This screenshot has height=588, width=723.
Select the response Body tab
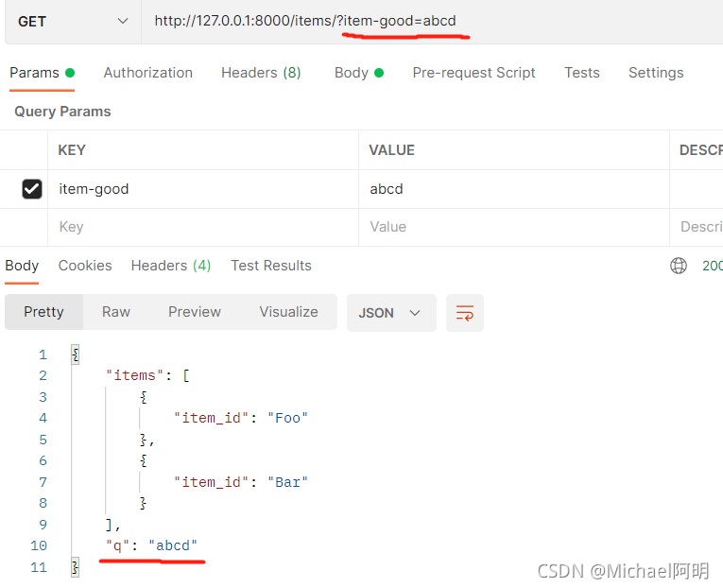coord(22,266)
